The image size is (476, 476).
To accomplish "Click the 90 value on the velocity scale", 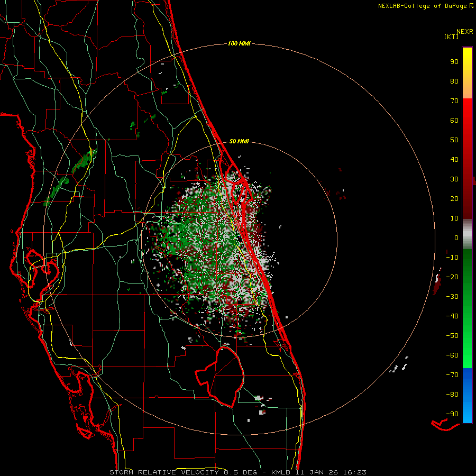I will [454, 62].
